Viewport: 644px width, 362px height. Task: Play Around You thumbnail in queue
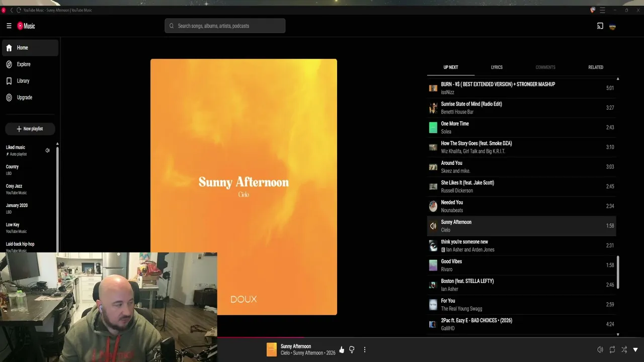point(433,167)
